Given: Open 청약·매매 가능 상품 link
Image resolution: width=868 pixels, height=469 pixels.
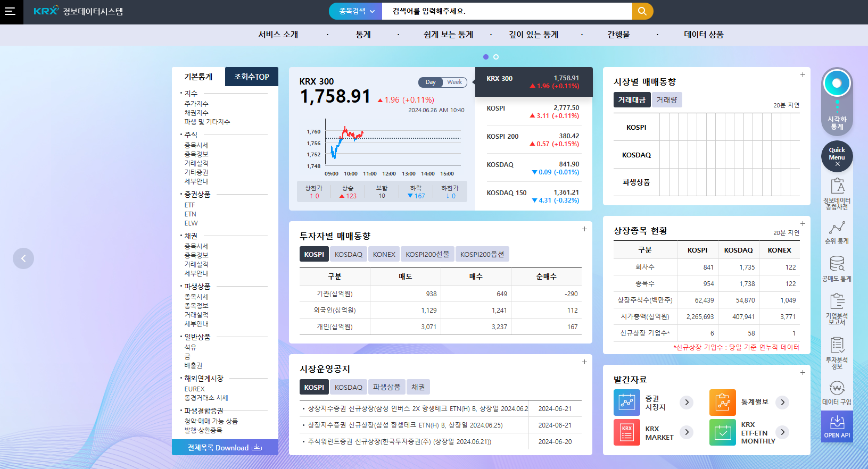Looking at the screenshot, I should coord(211,421).
